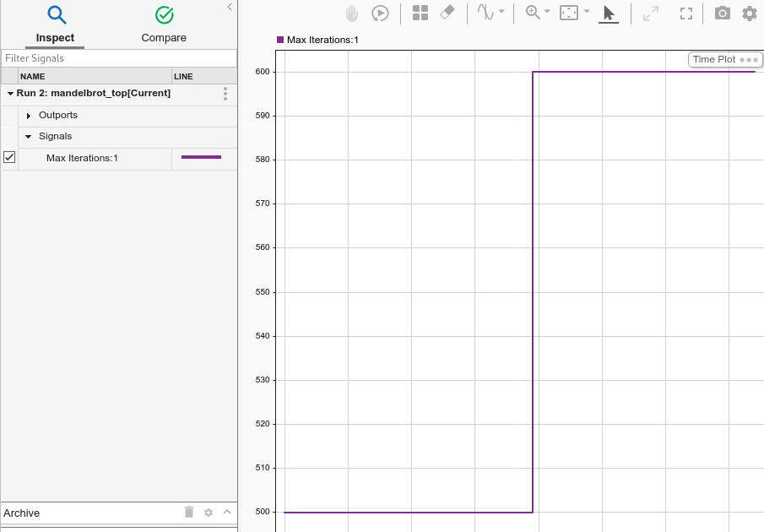
Task: Collapse Run 2: mandelbrot_top run
Action: point(10,94)
